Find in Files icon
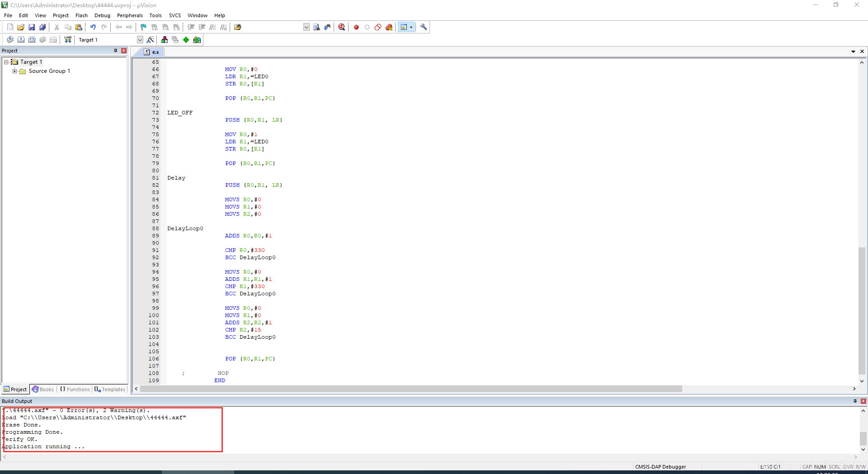This screenshot has width=868, height=474. click(238, 27)
